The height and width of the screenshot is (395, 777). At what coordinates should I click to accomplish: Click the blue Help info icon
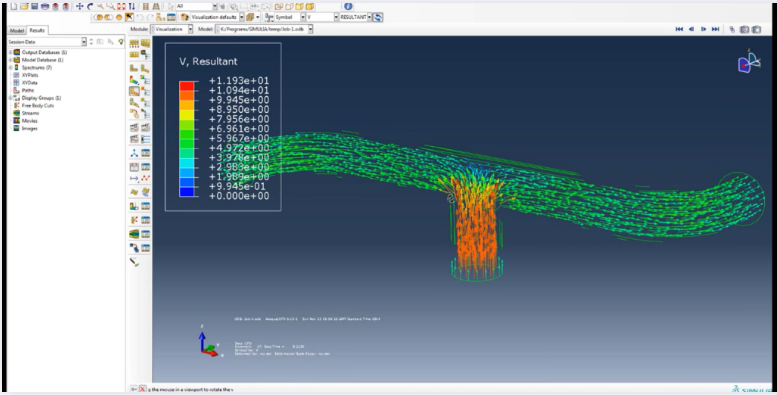348,6
